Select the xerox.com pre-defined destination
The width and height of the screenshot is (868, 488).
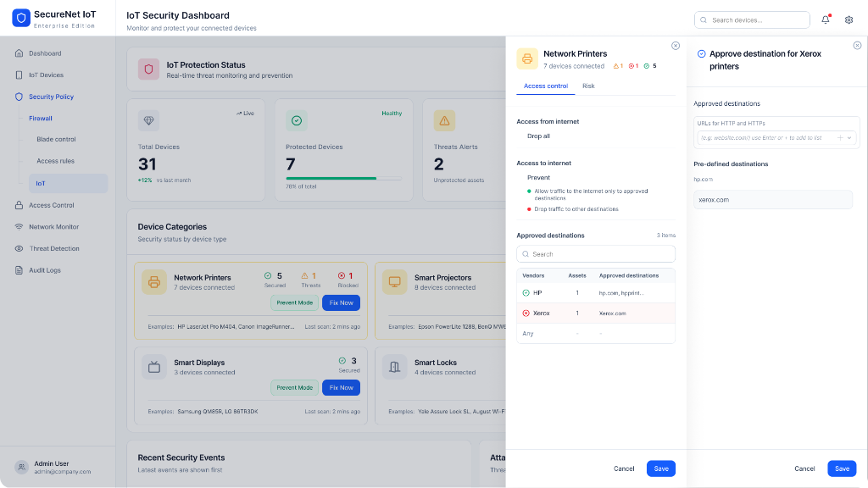point(773,200)
